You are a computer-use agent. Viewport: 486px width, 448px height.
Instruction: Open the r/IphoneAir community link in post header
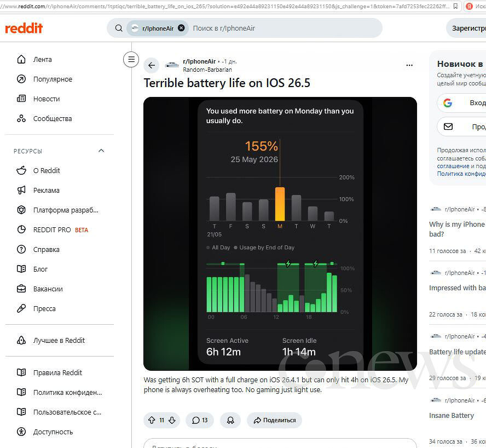click(199, 61)
